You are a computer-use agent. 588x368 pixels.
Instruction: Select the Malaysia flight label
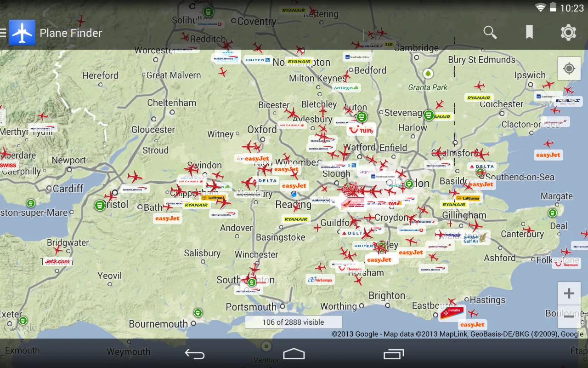(450, 235)
